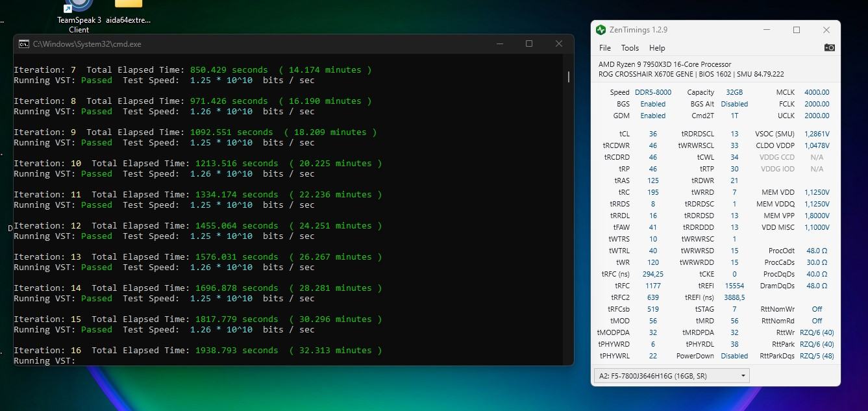Maximize the ZenTimings window
Viewport: 868px width, 411px height.
(x=797, y=30)
